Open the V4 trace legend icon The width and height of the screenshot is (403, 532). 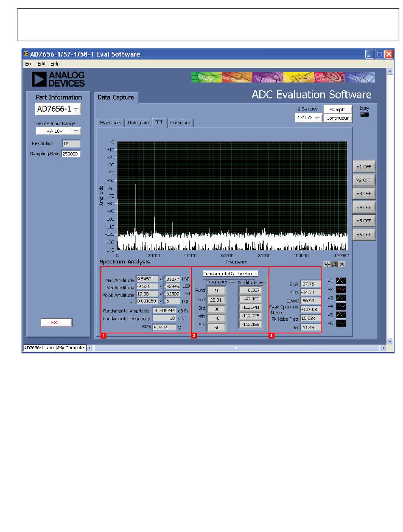tap(341, 306)
